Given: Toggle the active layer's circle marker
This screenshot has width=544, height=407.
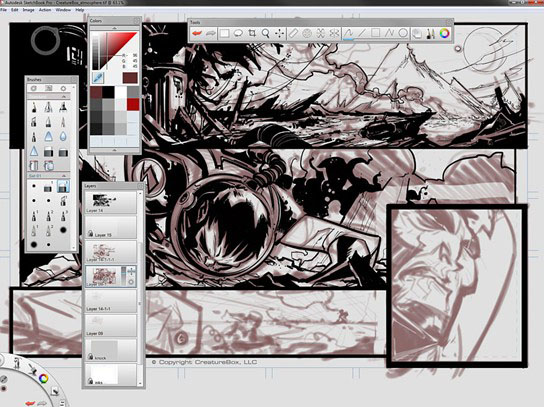Looking at the screenshot, I should 131,282.
